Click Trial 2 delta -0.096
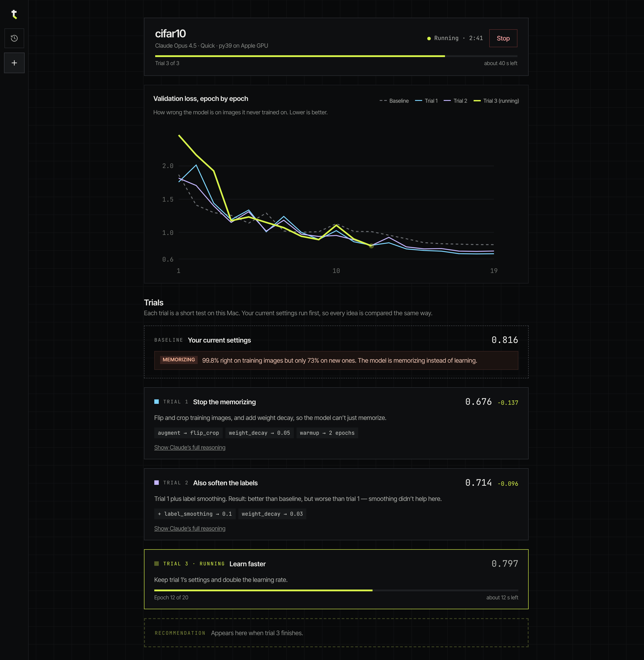The height and width of the screenshot is (660, 644). (x=508, y=484)
